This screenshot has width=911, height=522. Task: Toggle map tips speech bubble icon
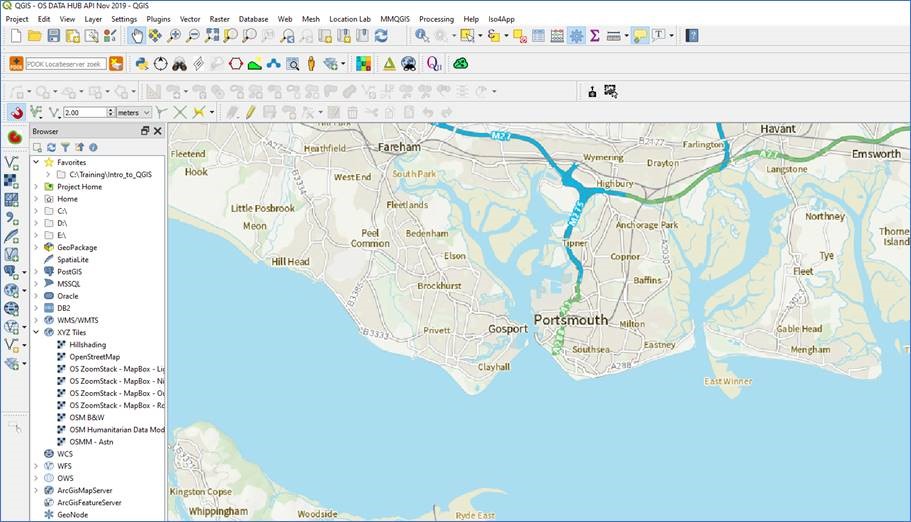[x=640, y=36]
